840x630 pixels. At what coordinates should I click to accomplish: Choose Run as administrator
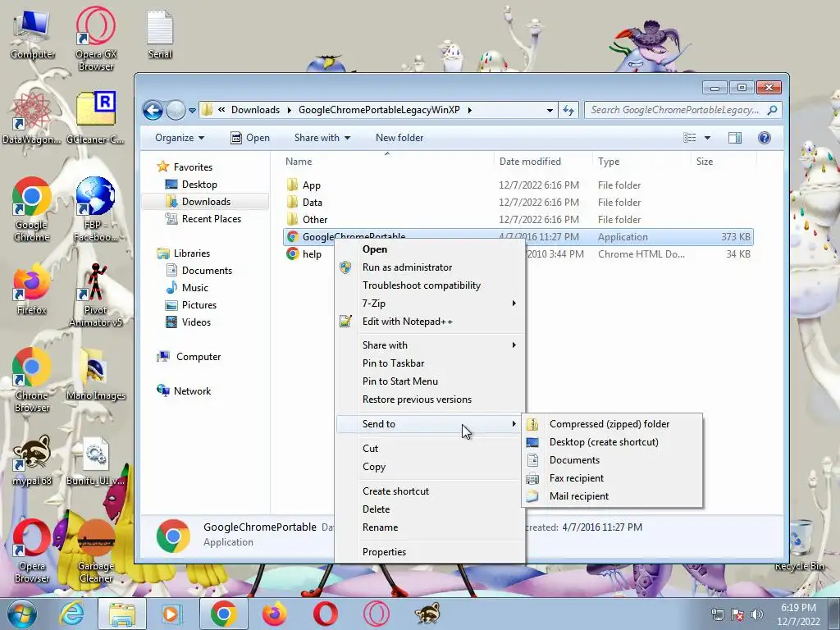[x=430, y=267]
